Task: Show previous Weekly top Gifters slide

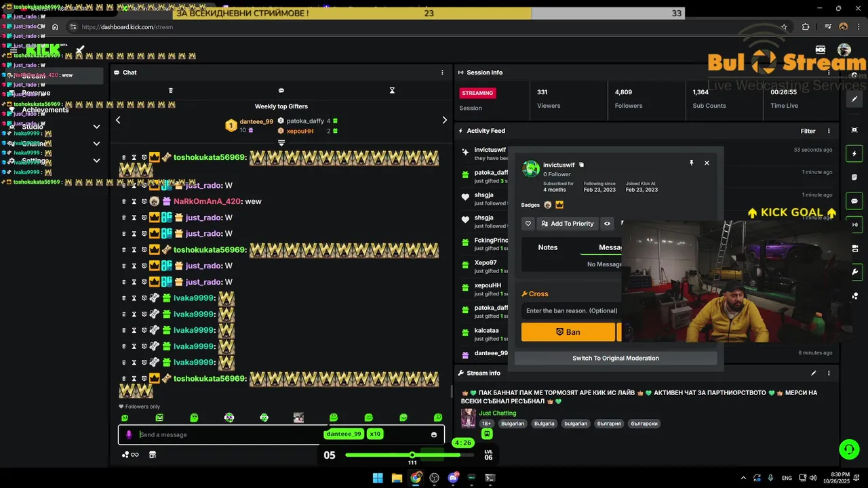Action: (x=118, y=120)
